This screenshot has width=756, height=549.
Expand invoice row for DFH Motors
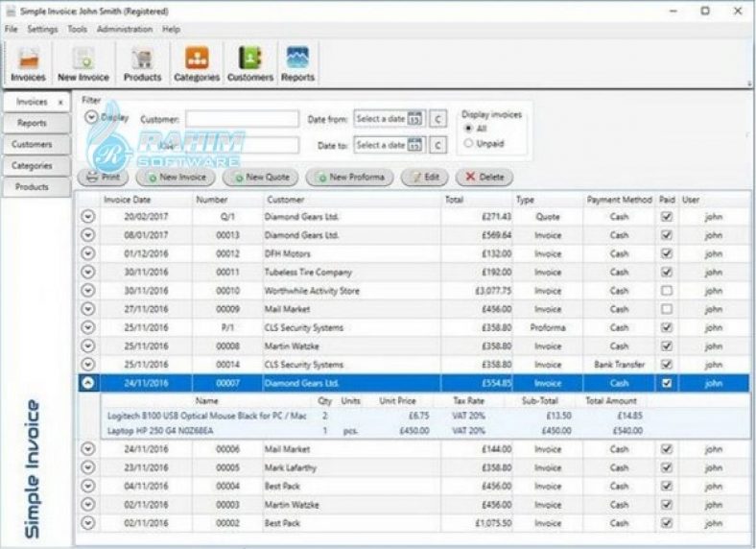point(88,253)
